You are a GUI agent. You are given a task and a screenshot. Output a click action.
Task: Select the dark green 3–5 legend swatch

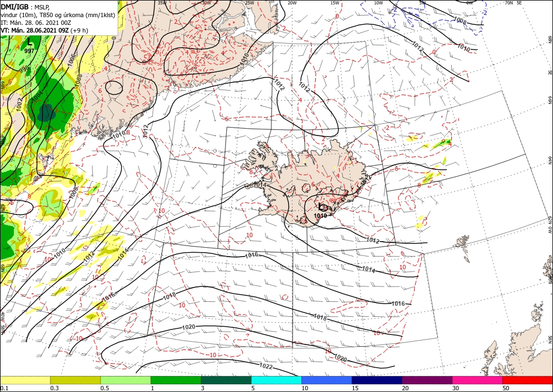(x=226, y=380)
